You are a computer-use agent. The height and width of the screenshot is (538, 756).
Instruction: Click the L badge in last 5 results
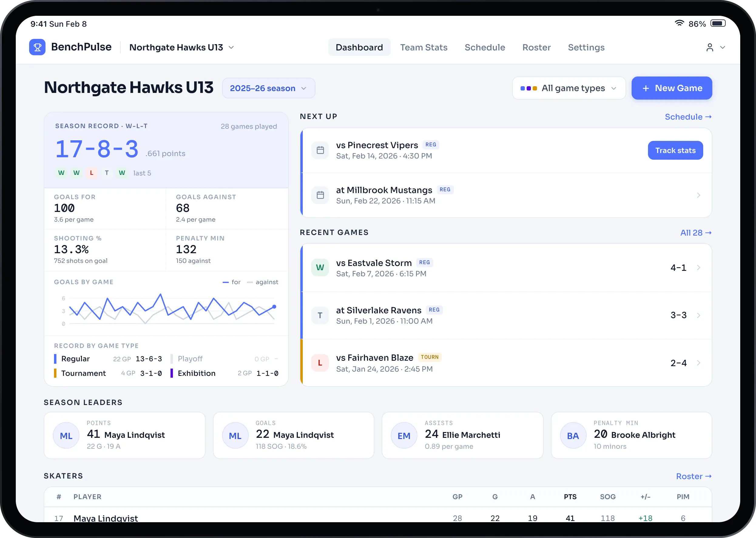(92, 173)
